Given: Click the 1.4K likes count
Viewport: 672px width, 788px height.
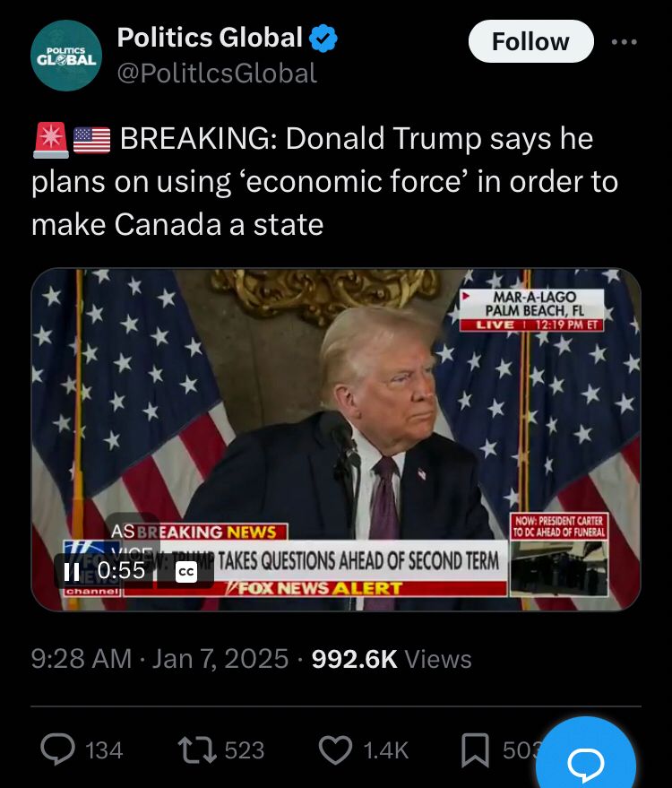Looking at the screenshot, I should click(x=385, y=750).
